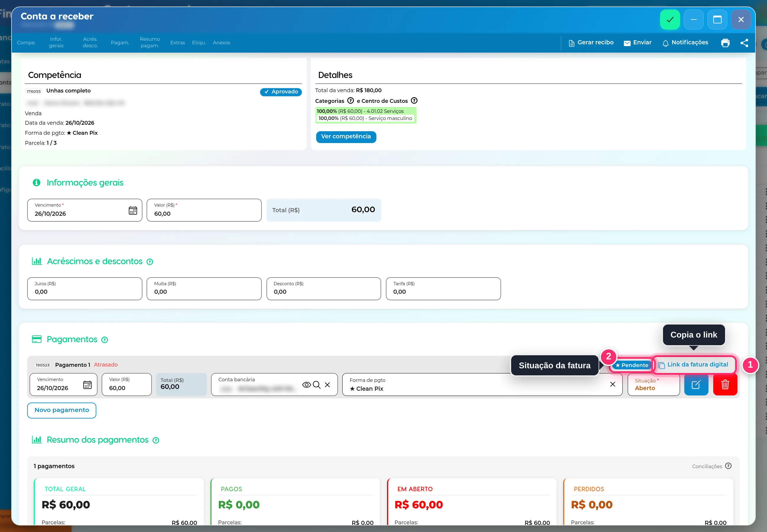
Task: Toggle bank account visibility eye icon
Action: coord(306,385)
